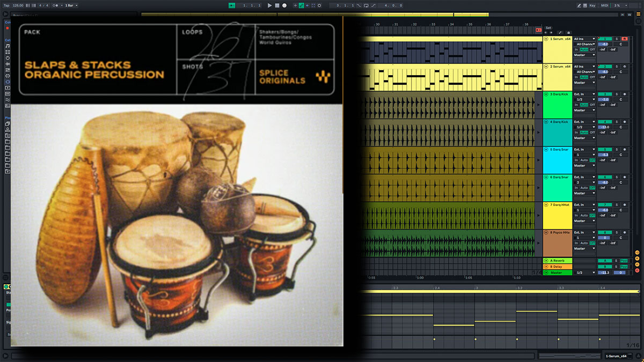Click the H height optimize button
This screenshot has height=362, width=644.
(623, 14)
